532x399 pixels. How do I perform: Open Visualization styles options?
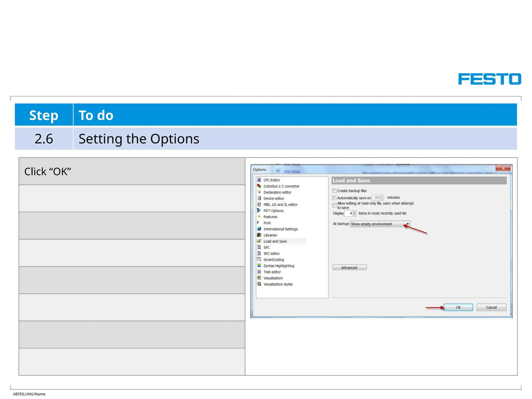(x=278, y=284)
